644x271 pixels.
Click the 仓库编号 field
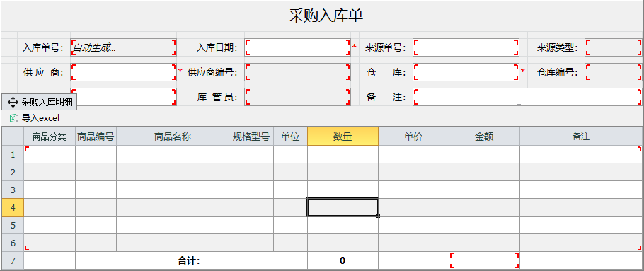[614, 72]
